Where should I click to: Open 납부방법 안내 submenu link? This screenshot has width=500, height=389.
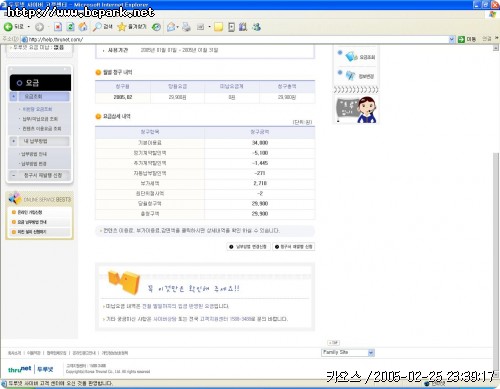(34, 154)
